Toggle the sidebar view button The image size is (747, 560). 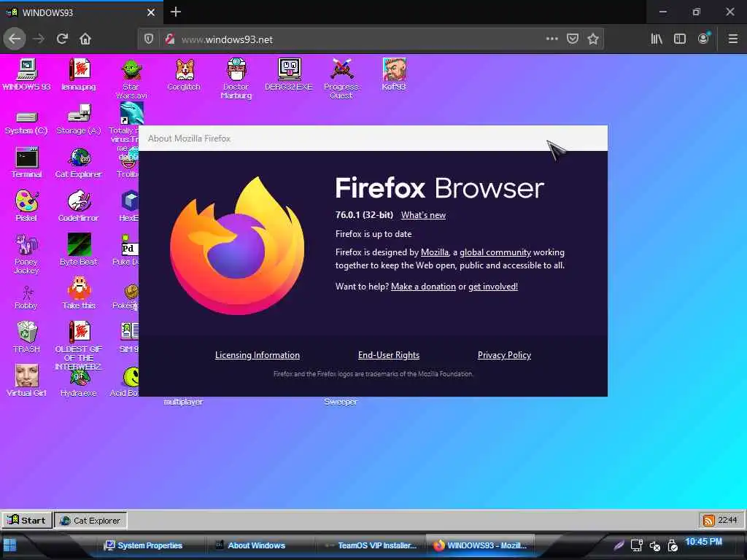[680, 39]
